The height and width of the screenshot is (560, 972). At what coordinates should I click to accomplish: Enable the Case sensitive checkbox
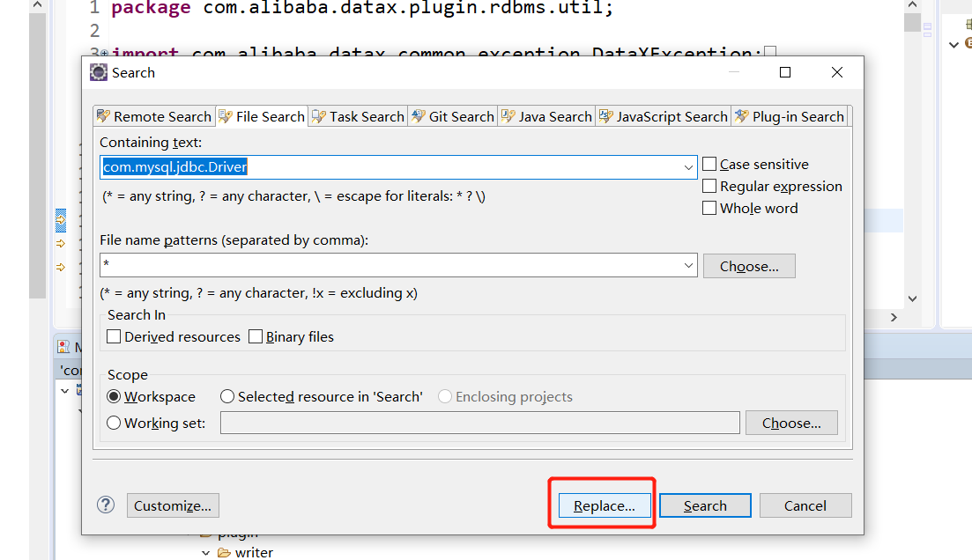709,164
